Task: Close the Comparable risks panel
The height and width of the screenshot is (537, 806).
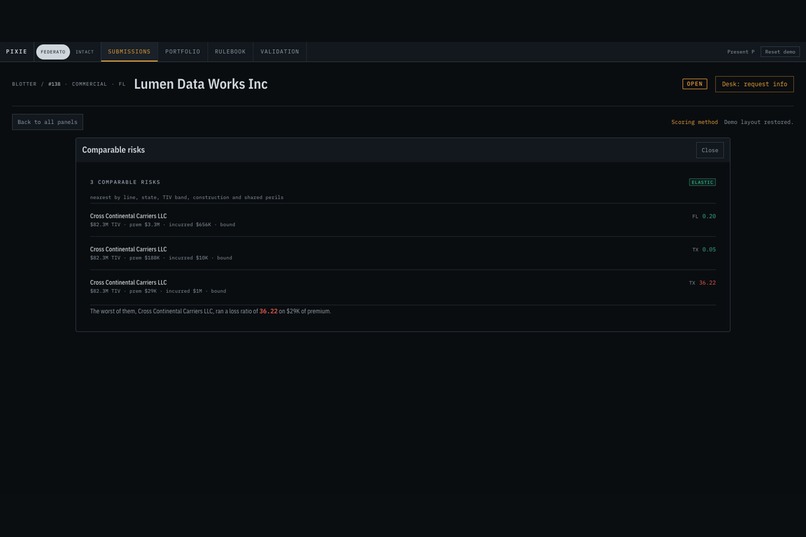Action: pyautogui.click(x=709, y=150)
